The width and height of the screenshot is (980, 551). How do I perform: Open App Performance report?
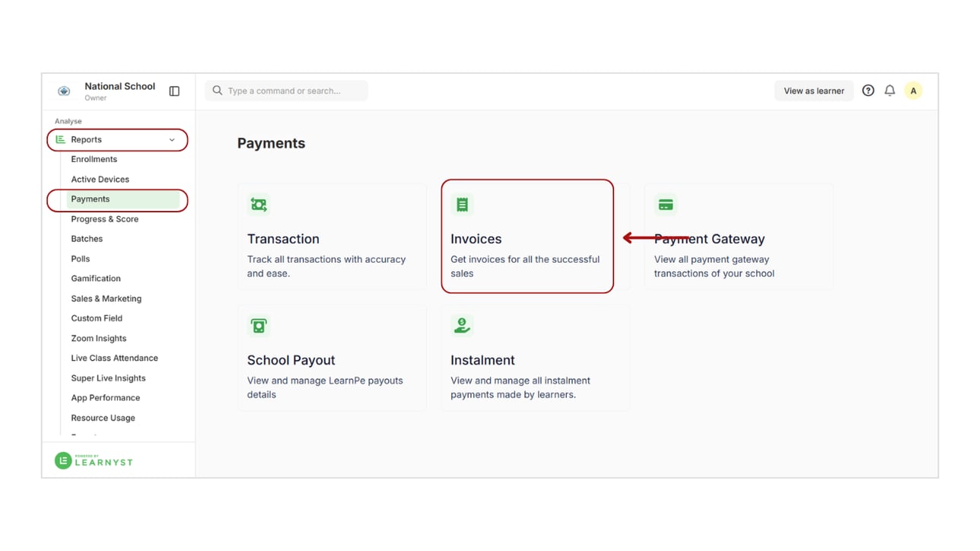[106, 398]
